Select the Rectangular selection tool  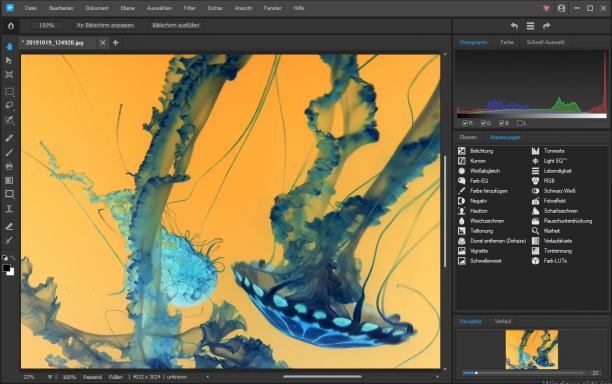(9, 92)
